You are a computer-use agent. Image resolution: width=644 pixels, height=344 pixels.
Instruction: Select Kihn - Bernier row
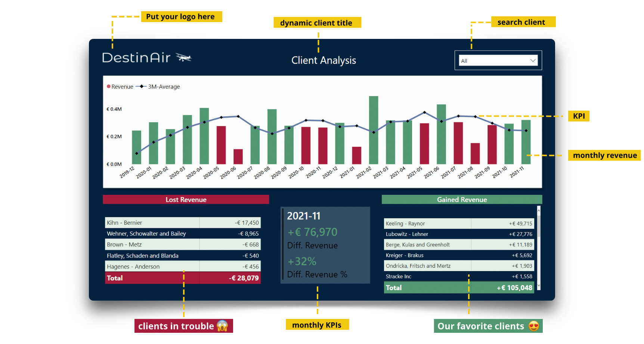click(x=183, y=222)
